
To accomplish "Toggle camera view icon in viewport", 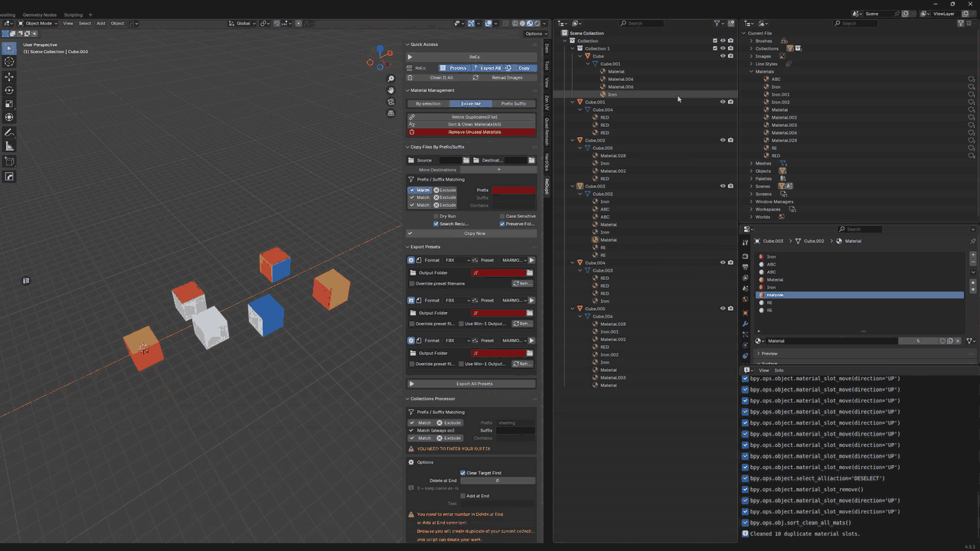I will click(391, 102).
